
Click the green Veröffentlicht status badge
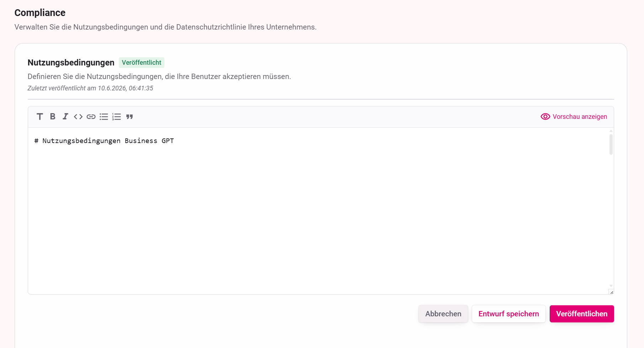(x=142, y=63)
